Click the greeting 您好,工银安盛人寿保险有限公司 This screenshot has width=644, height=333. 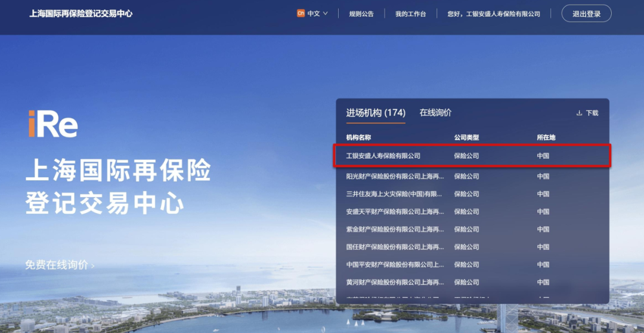[x=494, y=14]
